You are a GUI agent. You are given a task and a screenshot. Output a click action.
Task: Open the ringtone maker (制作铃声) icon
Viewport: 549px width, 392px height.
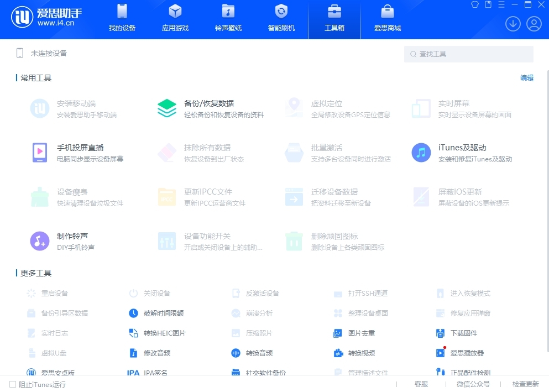tap(40, 241)
